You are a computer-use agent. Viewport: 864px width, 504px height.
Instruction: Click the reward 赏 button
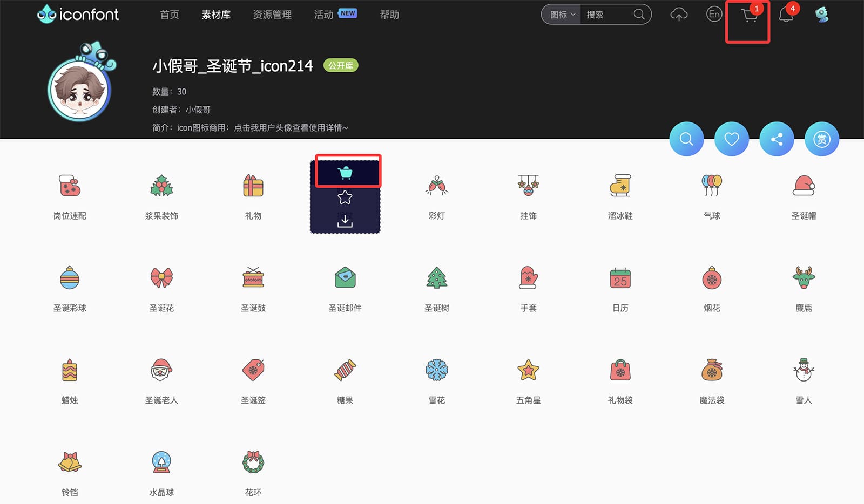pyautogui.click(x=821, y=139)
